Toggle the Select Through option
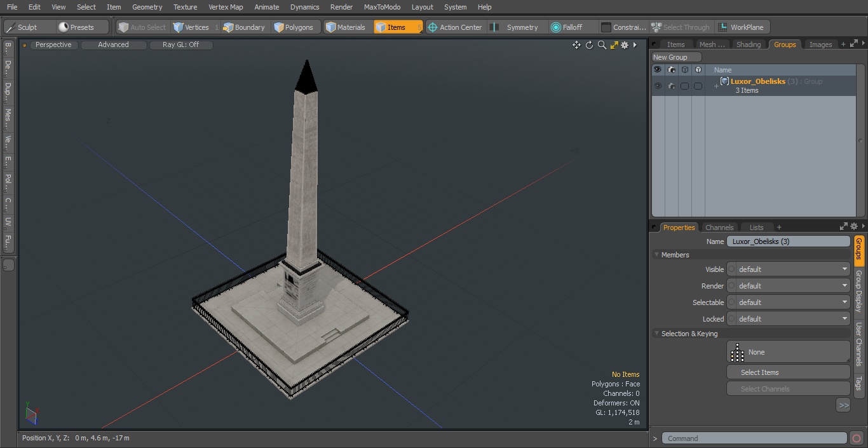 point(681,27)
